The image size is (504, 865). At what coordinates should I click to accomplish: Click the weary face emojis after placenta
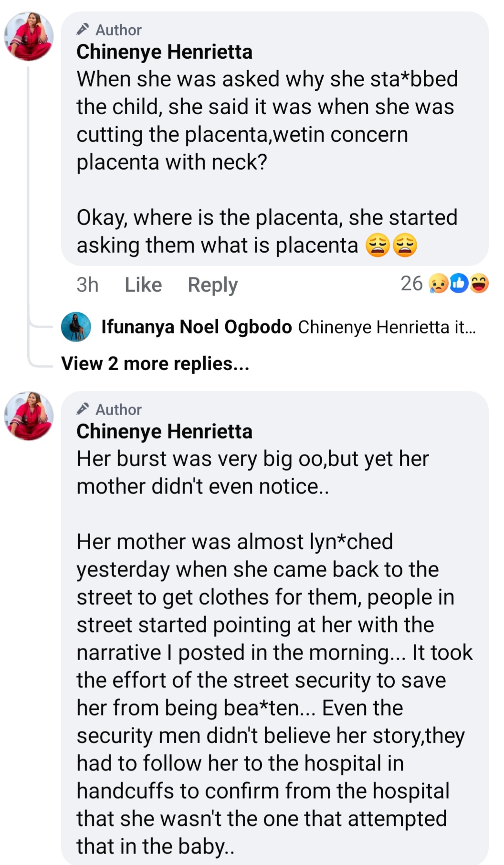pyautogui.click(x=391, y=246)
